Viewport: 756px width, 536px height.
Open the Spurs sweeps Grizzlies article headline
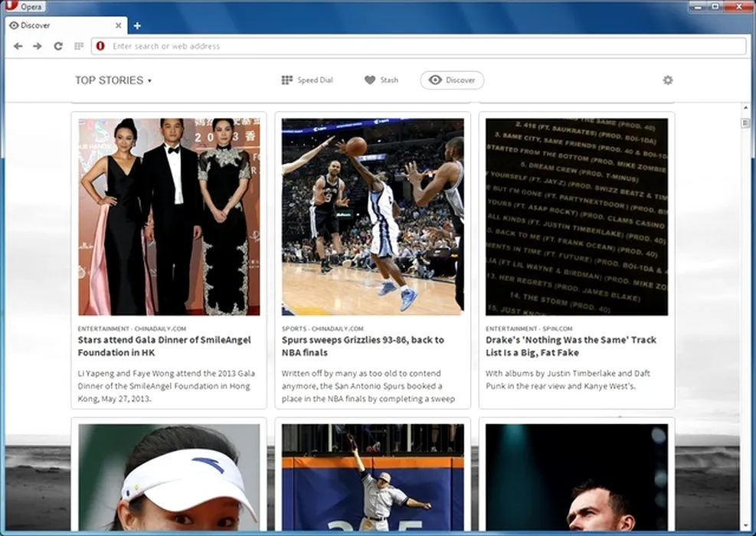pos(362,346)
